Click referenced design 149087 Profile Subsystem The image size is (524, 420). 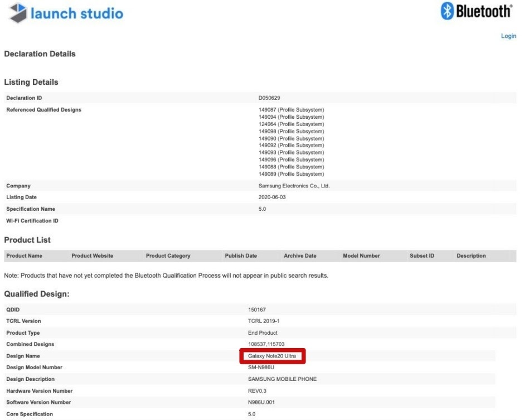[x=287, y=110]
